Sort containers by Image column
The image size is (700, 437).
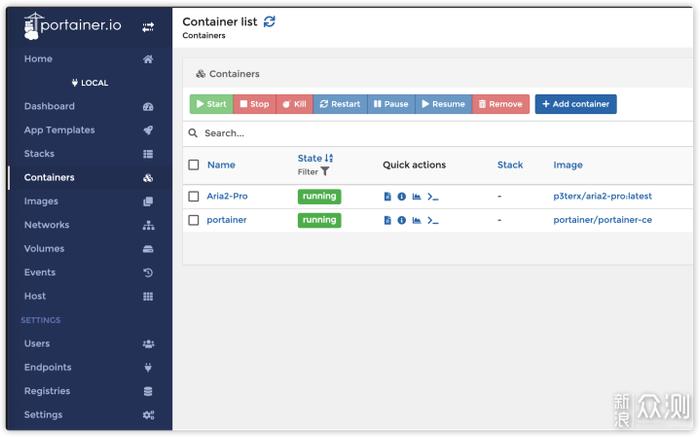click(x=568, y=165)
